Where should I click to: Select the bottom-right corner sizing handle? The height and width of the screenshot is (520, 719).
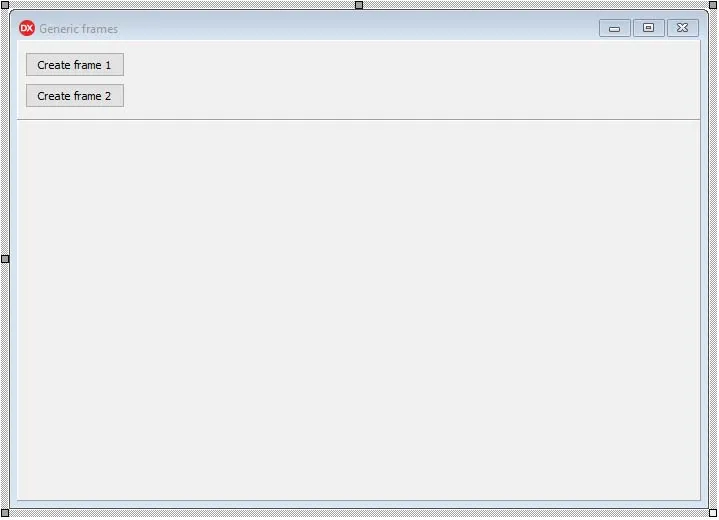point(713,513)
